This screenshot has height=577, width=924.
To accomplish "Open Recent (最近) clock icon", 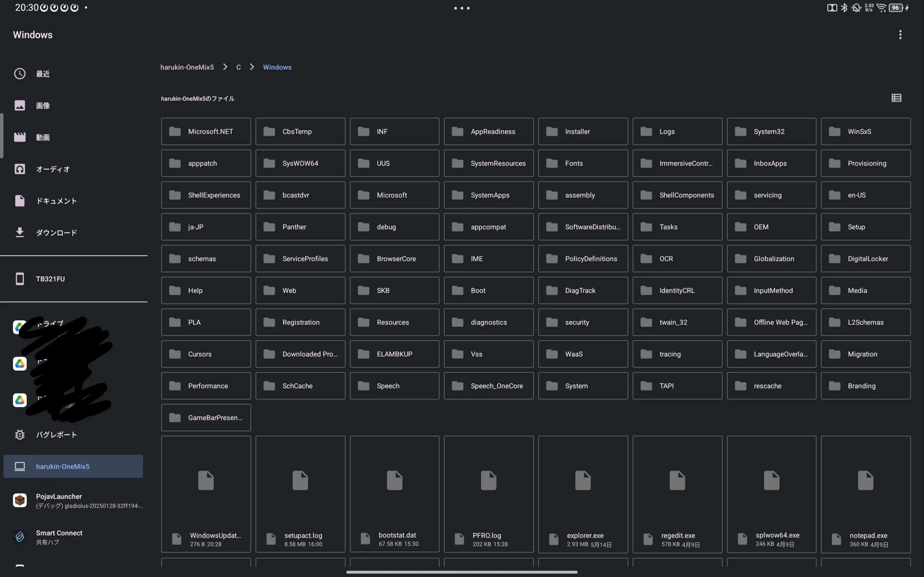I will pyautogui.click(x=20, y=74).
